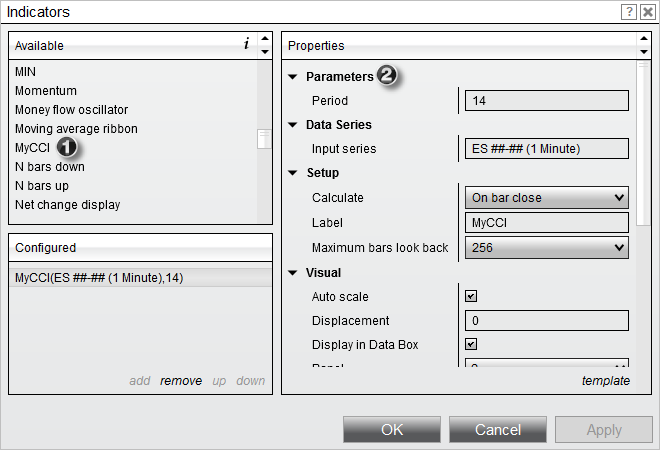Collapse the Data Series section
660x450 pixels.
(x=293, y=125)
